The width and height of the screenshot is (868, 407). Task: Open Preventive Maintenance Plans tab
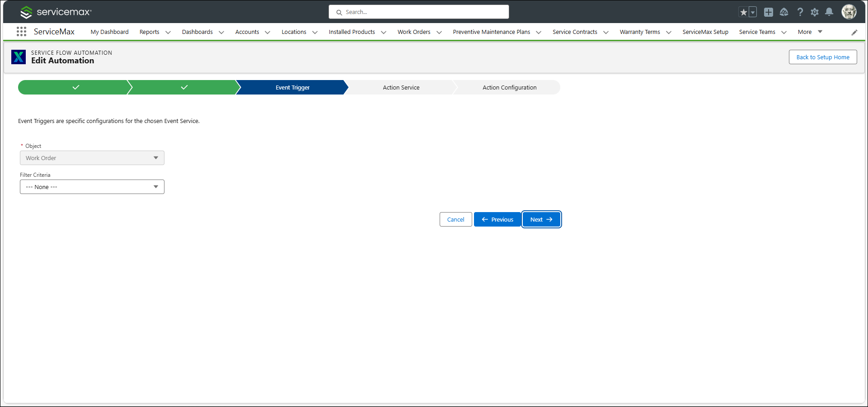(x=492, y=32)
